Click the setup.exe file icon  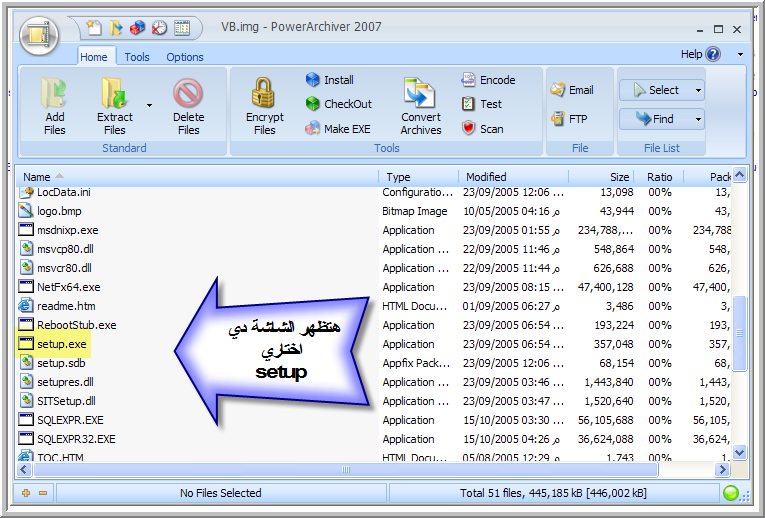(26, 343)
